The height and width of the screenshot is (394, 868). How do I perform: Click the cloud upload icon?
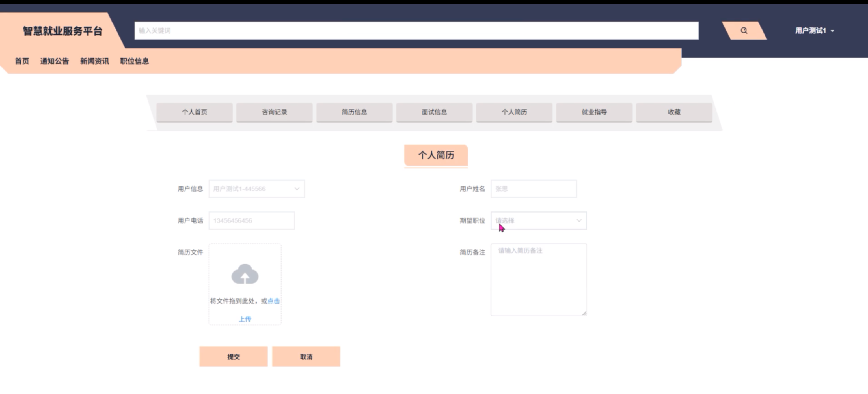point(245,274)
